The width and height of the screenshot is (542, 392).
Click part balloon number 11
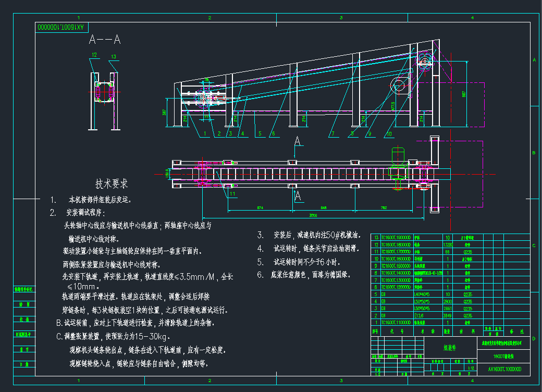[232, 193]
